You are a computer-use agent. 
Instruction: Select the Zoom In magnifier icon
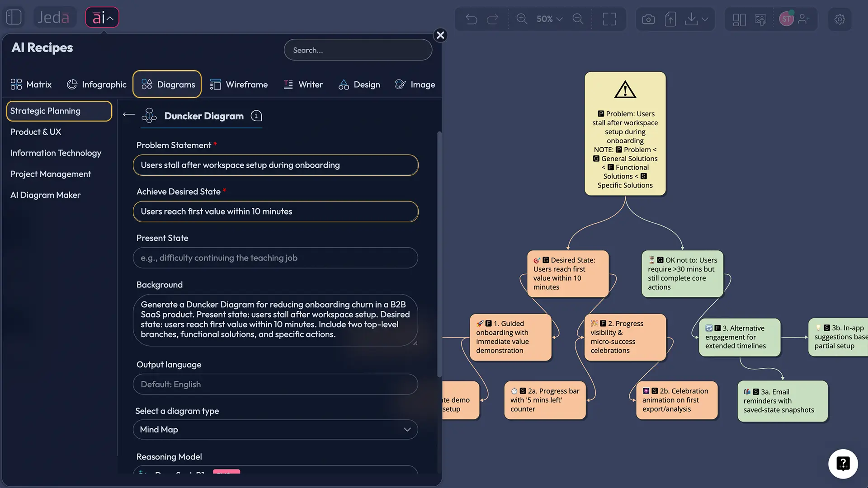(x=522, y=19)
